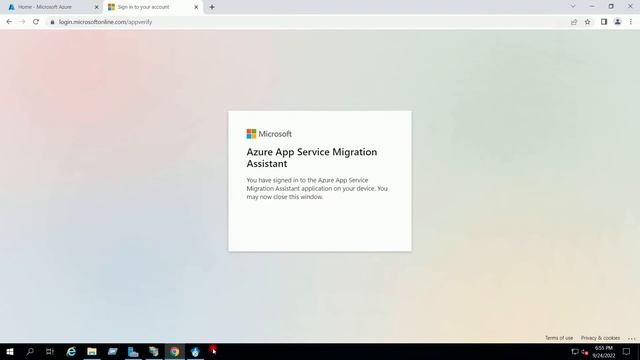Open the Terms of use link
Screen dimensions: 640x360
(x=559, y=338)
